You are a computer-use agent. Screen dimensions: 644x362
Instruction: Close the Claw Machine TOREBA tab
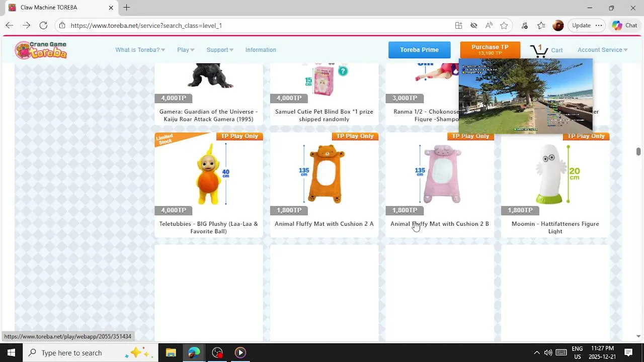(x=111, y=8)
